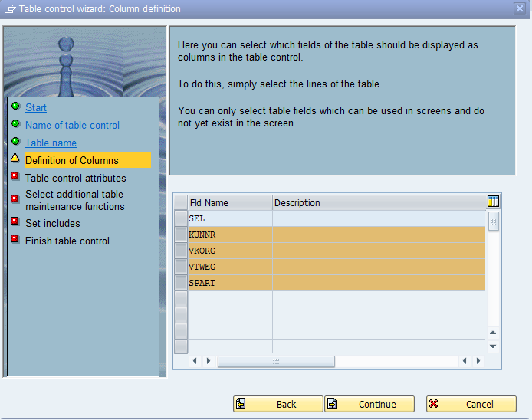Toggle row selector for SPART field

click(181, 283)
